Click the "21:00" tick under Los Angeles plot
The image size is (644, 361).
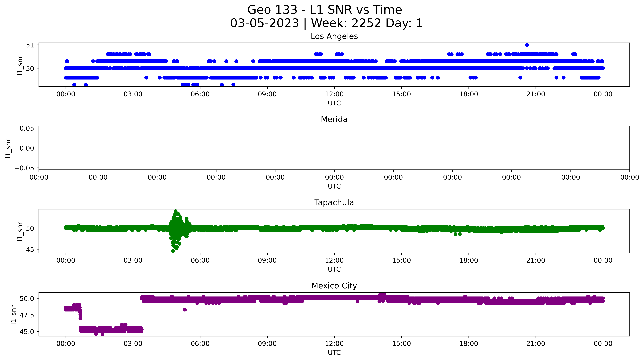coord(536,94)
